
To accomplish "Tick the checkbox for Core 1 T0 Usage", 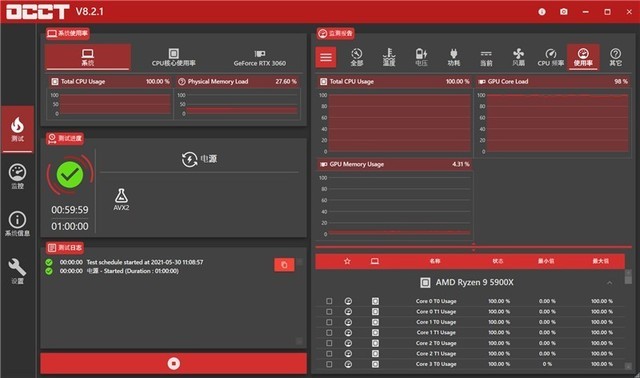I will (x=329, y=322).
